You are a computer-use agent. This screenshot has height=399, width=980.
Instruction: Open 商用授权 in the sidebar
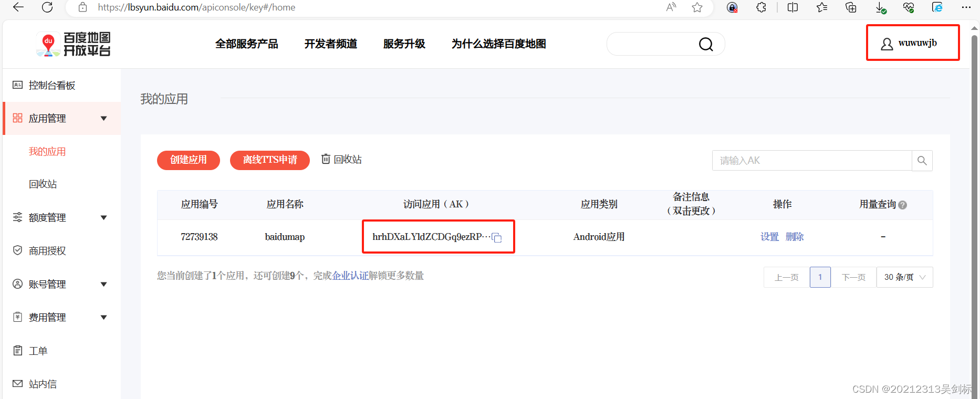click(47, 251)
